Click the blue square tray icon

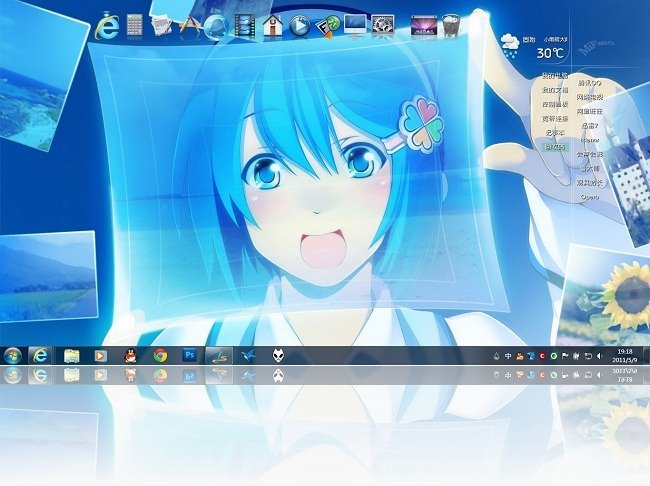531,356
